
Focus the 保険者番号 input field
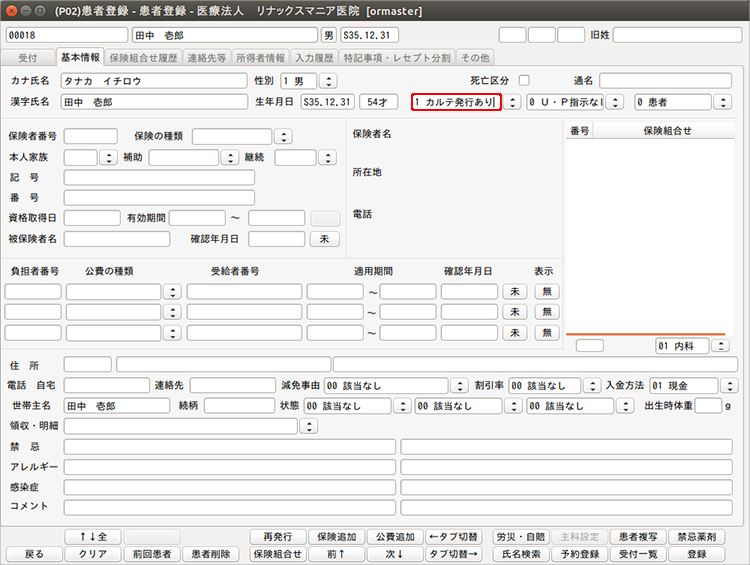pyautogui.click(x=90, y=136)
